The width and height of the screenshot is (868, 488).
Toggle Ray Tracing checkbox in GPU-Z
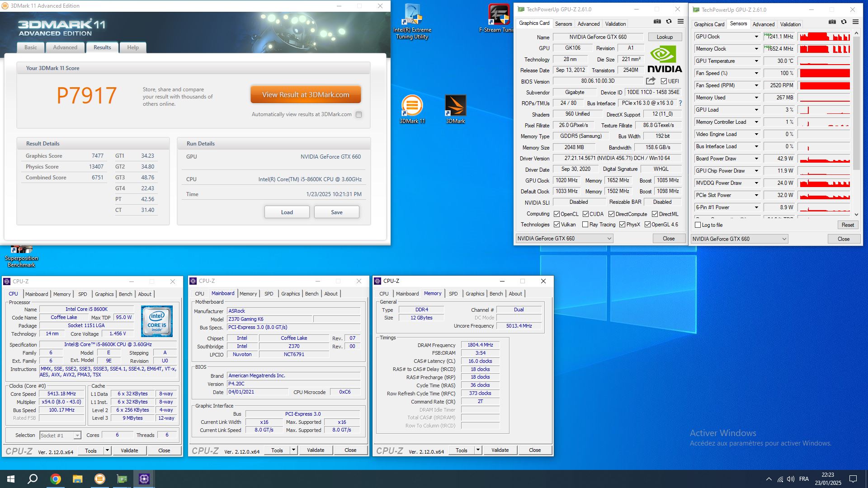[x=585, y=225]
